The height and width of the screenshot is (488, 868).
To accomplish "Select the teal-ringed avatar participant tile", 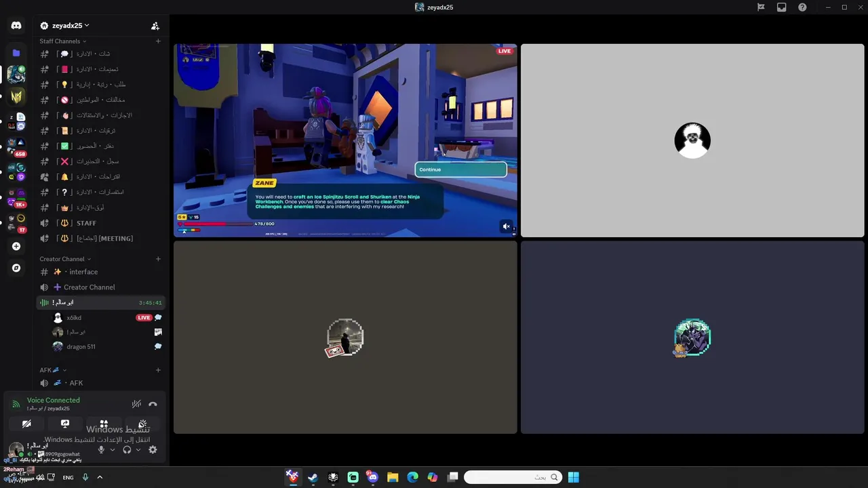I will pyautogui.click(x=692, y=338).
